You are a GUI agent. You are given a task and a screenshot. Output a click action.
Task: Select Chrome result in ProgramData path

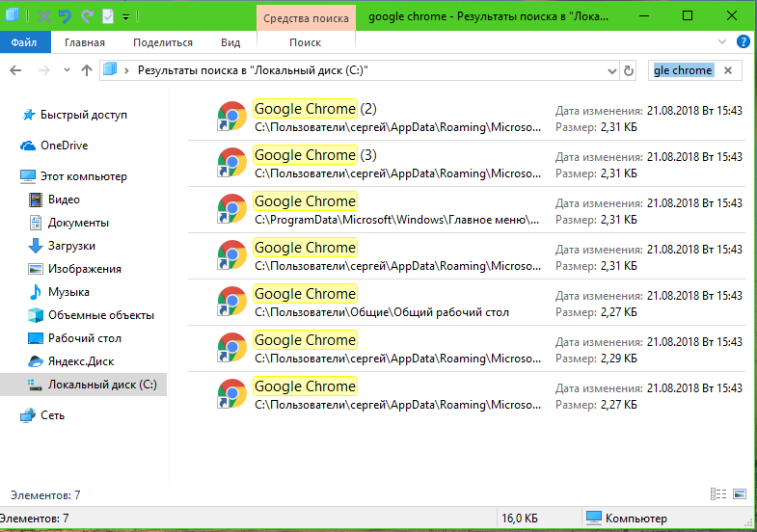[467, 210]
